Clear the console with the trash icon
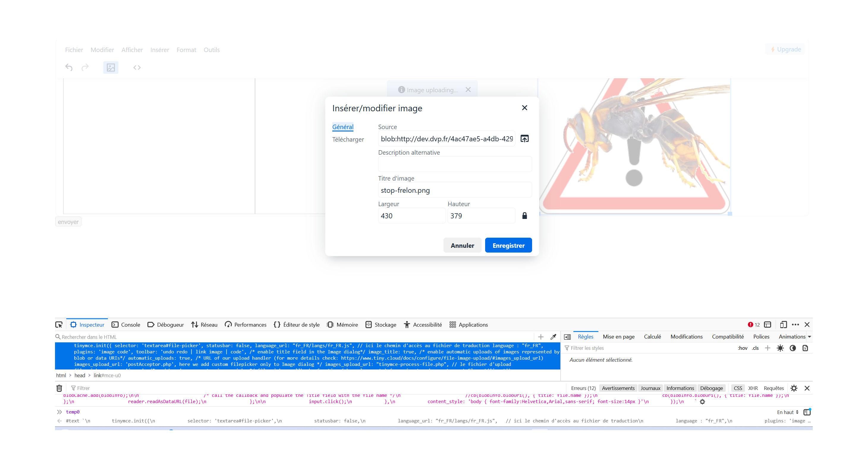Screen dimensions: 868x470 pyautogui.click(x=59, y=388)
